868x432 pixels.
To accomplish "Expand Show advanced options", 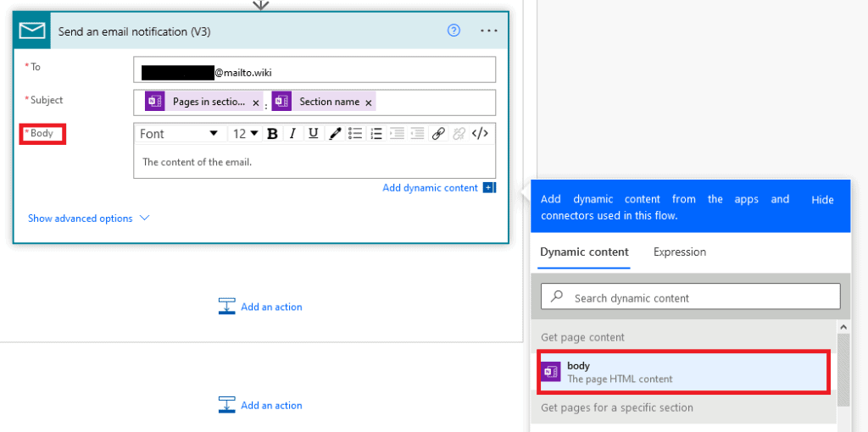I will click(x=88, y=219).
